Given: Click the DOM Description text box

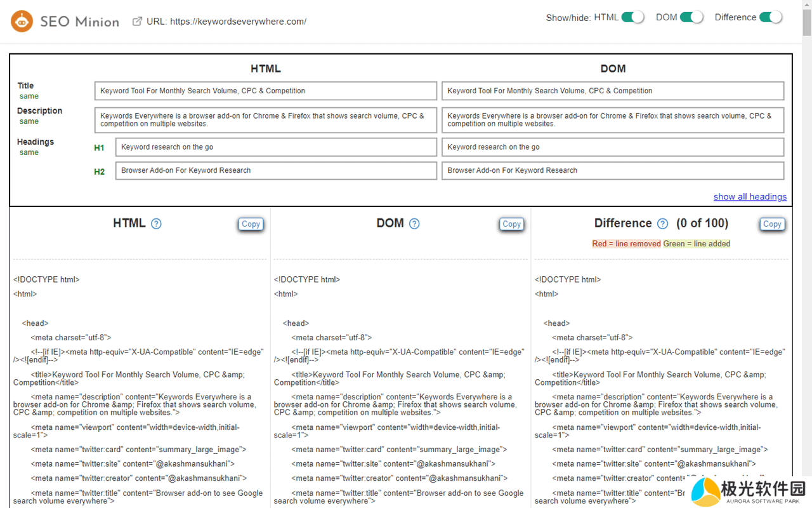Looking at the screenshot, I should 612,120.
